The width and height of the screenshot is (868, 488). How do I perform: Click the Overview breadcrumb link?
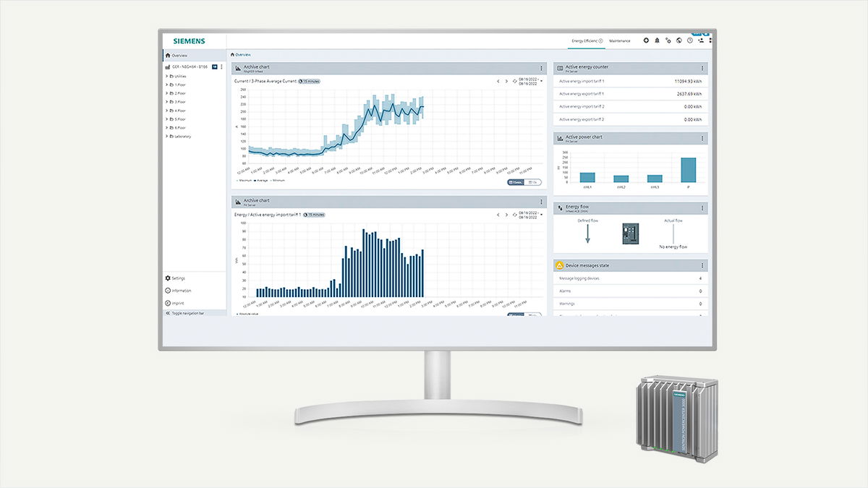(x=240, y=54)
